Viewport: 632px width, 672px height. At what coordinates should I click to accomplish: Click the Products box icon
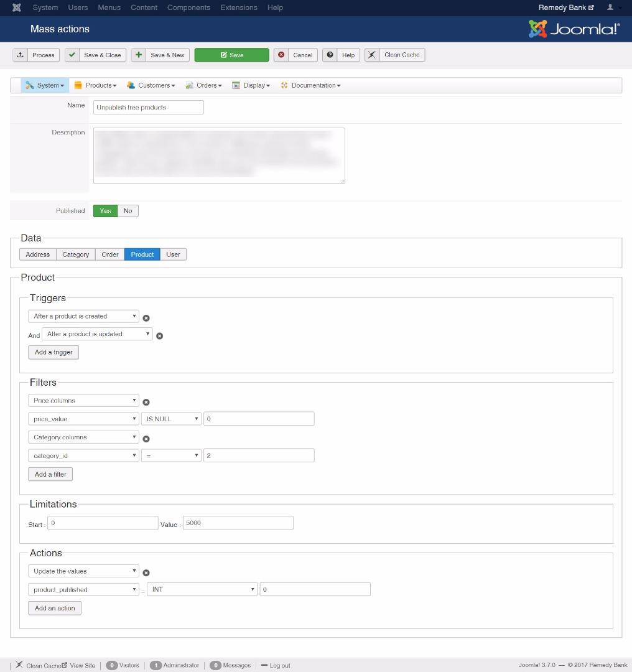coord(78,85)
